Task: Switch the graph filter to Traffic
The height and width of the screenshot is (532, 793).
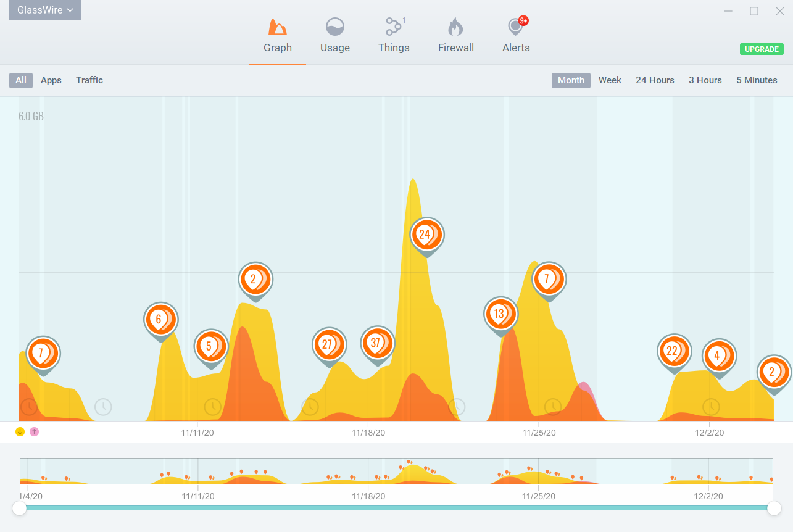Action: click(89, 80)
